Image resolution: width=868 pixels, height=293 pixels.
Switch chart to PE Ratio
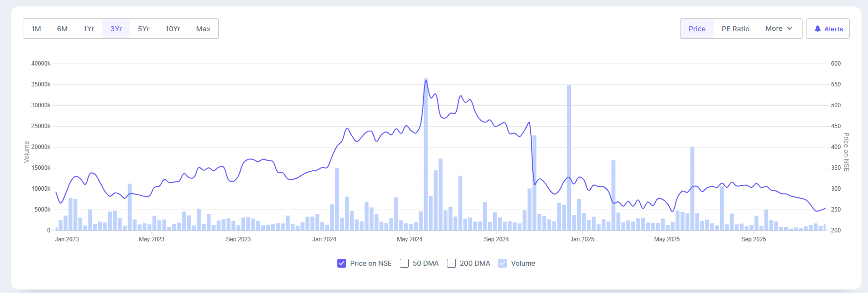(x=735, y=29)
